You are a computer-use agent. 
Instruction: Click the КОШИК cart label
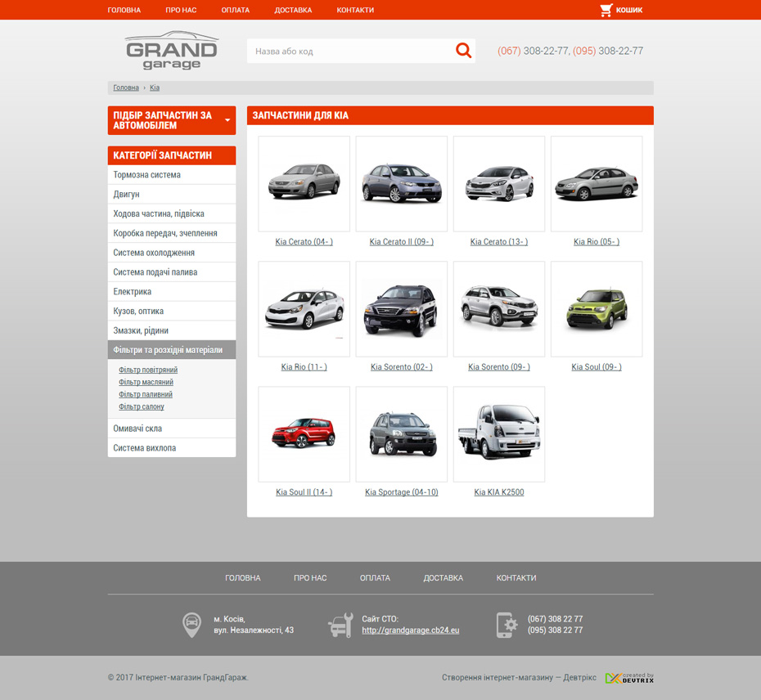click(629, 10)
